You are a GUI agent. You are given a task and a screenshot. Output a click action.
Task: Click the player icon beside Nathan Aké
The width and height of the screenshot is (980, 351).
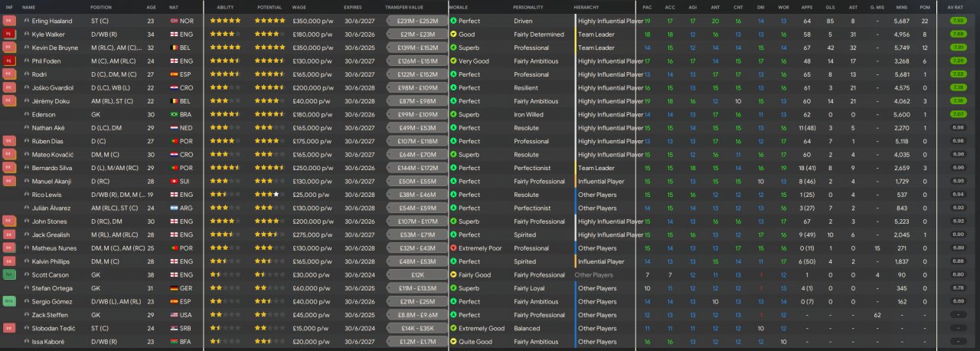26,128
